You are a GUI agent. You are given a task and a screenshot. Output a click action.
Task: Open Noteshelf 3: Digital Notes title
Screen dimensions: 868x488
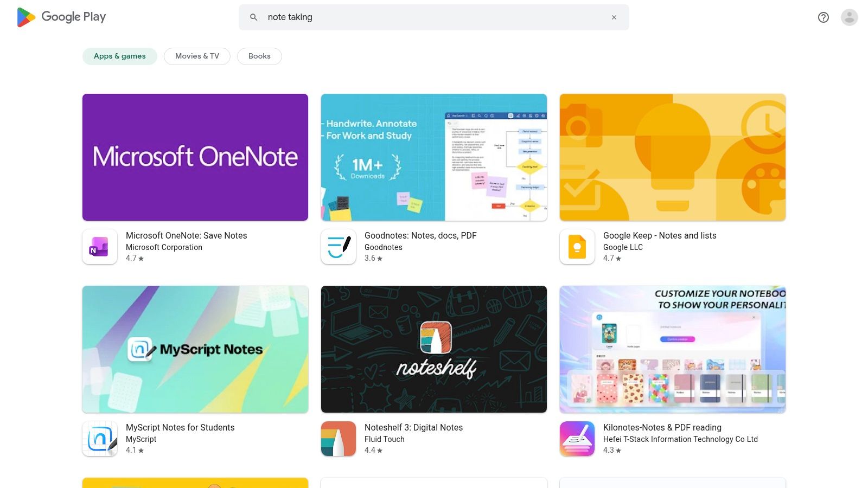click(413, 427)
